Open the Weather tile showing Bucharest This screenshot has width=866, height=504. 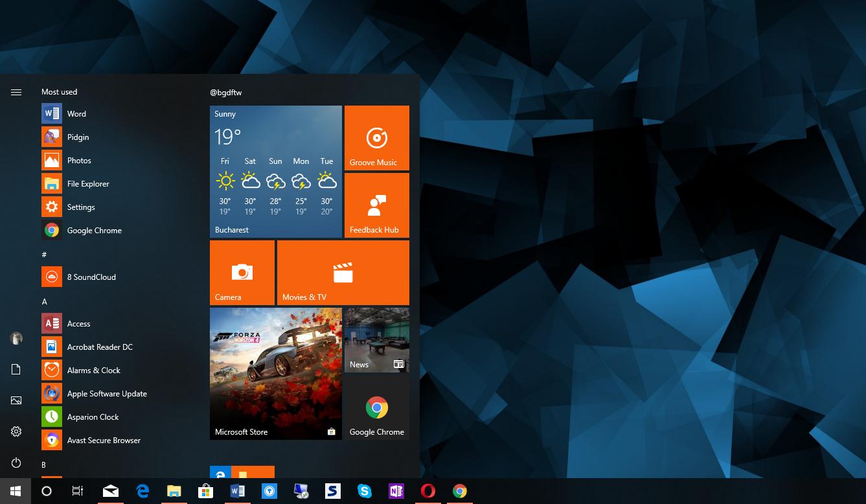pos(276,172)
